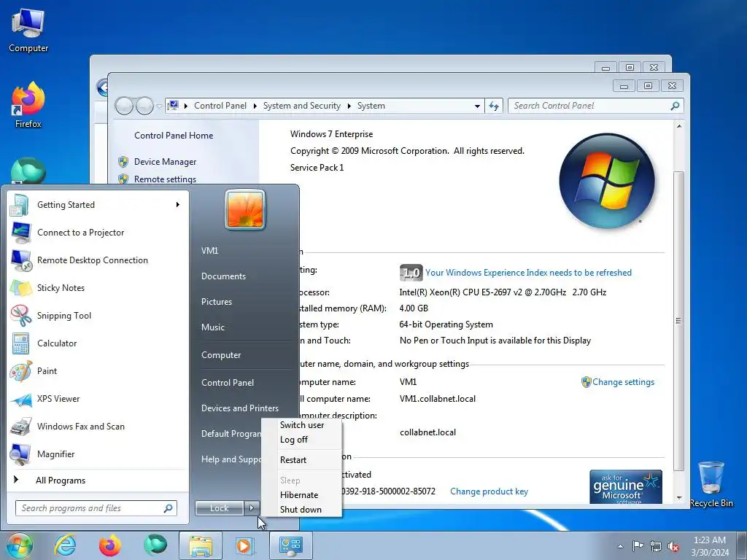The image size is (747, 560).
Task: Open Control Panel from Start menu
Action: pyautogui.click(x=228, y=383)
